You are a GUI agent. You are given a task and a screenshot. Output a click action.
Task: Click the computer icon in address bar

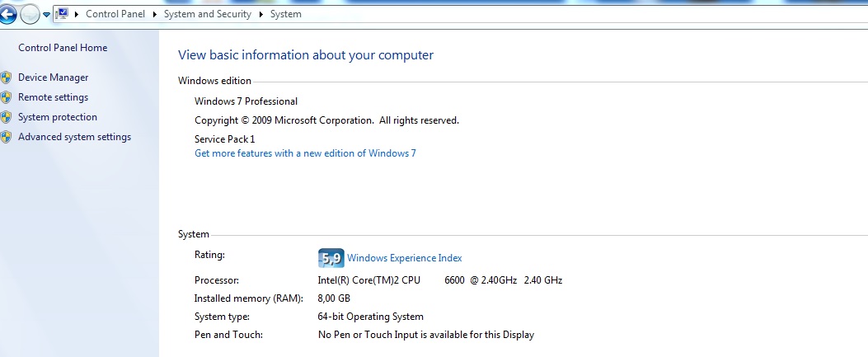[x=62, y=14]
